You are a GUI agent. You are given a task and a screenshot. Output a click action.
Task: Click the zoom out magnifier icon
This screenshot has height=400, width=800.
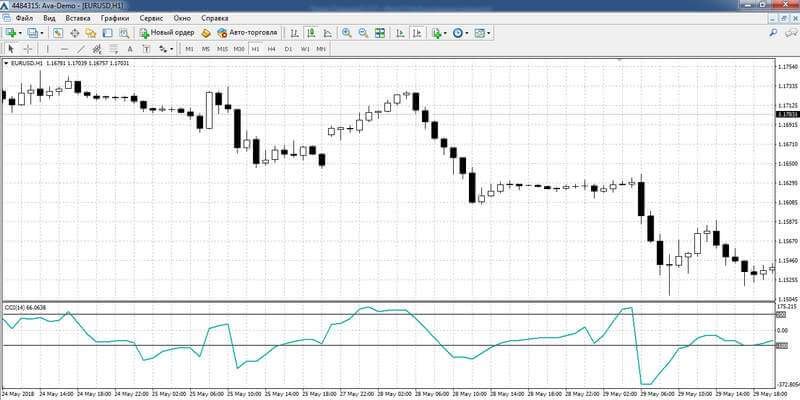tap(361, 33)
